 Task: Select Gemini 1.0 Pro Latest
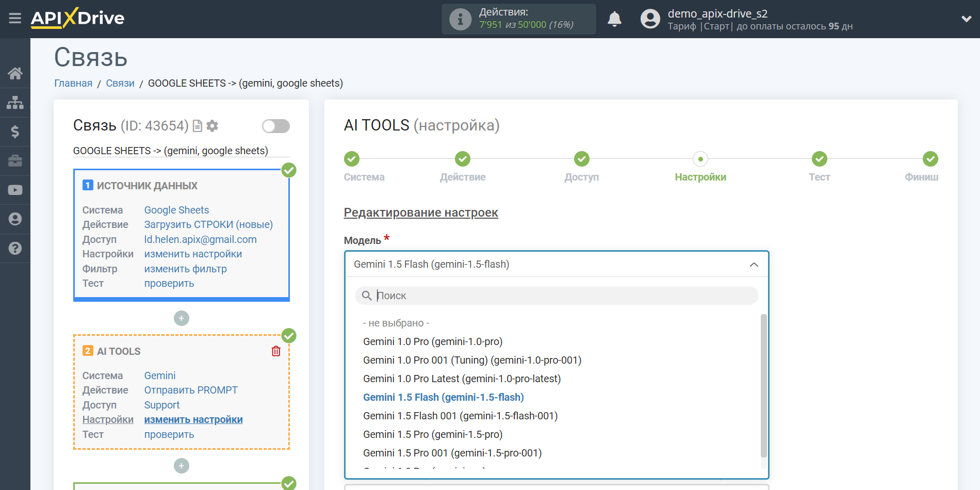point(462,379)
